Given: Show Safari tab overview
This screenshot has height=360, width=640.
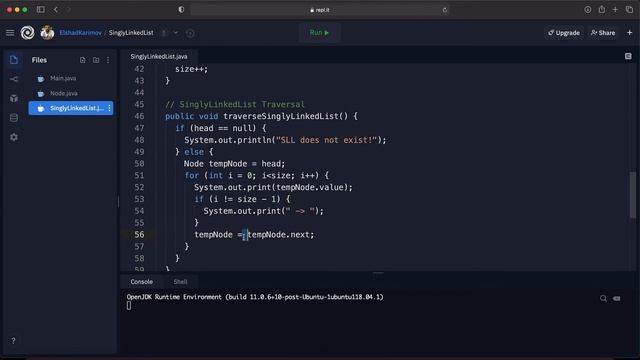Looking at the screenshot, I should [629, 9].
